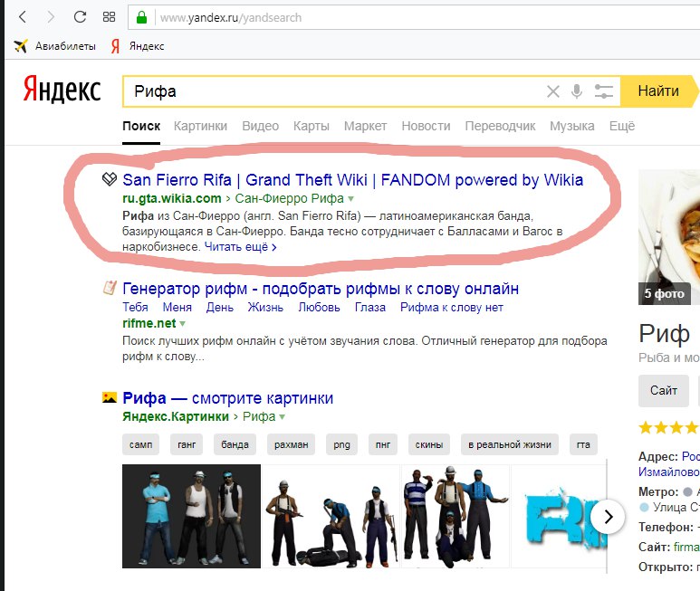Reload the page with the refresh icon

[x=80, y=17]
